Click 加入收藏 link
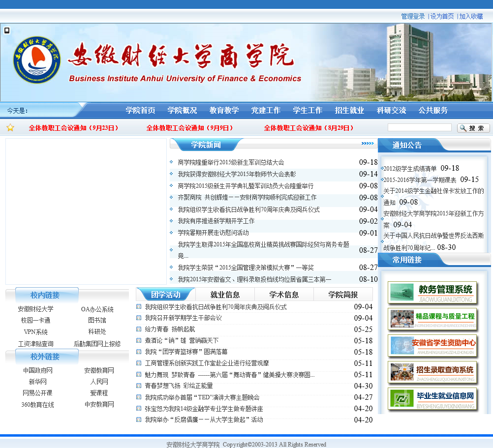This screenshot has height=448, width=493. (x=471, y=16)
